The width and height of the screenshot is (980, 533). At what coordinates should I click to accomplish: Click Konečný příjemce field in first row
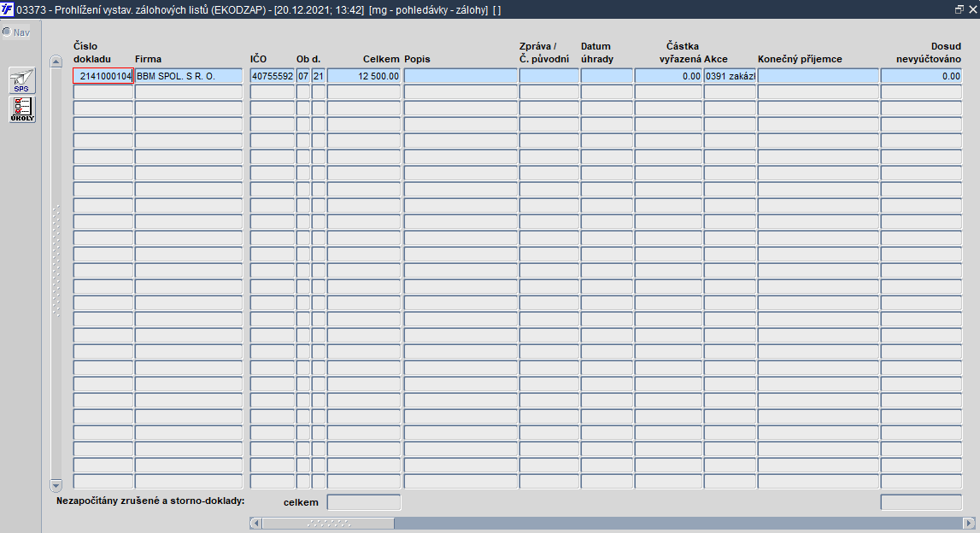[819, 76]
